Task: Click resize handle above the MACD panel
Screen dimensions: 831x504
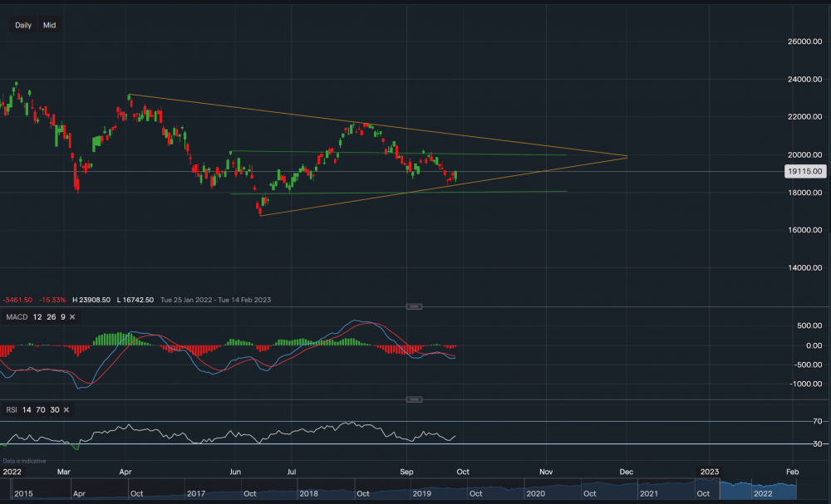Action: (413, 306)
